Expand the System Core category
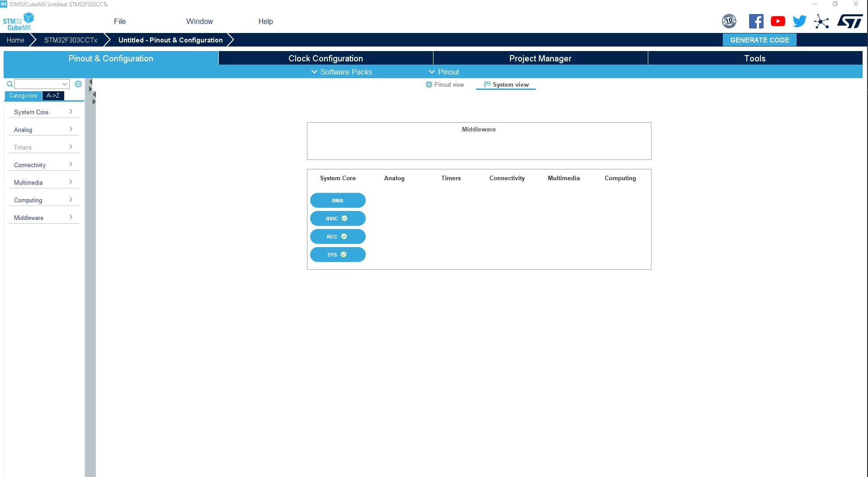 (x=43, y=112)
